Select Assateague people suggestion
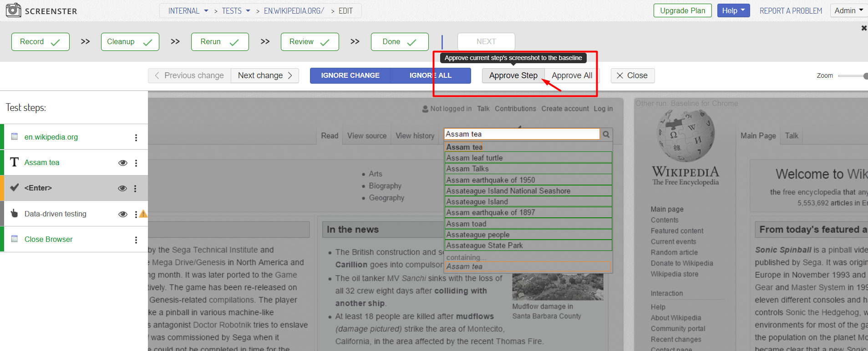Image resolution: width=868 pixels, height=351 pixels. click(x=528, y=235)
